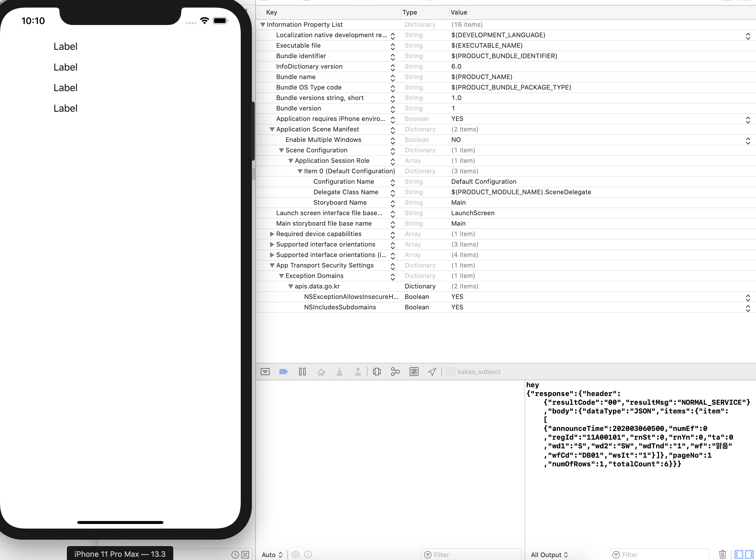Screen dimensions: 756x560
Task: Open Environment Overrides
Action: tap(413, 372)
